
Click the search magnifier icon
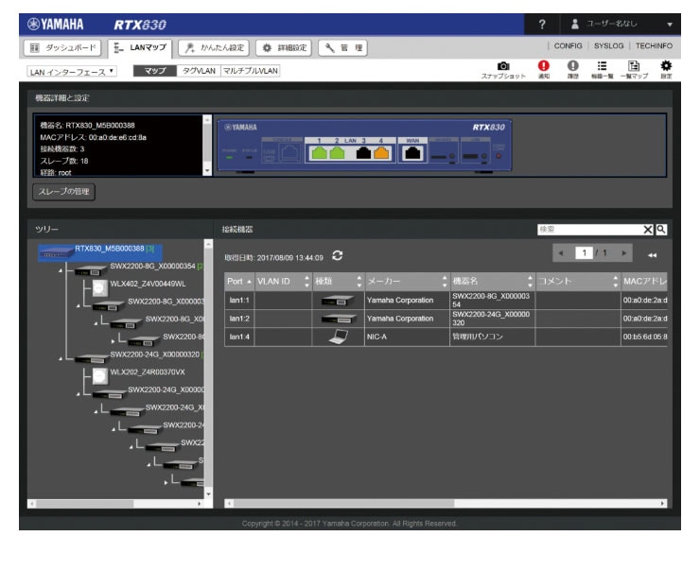click(662, 229)
